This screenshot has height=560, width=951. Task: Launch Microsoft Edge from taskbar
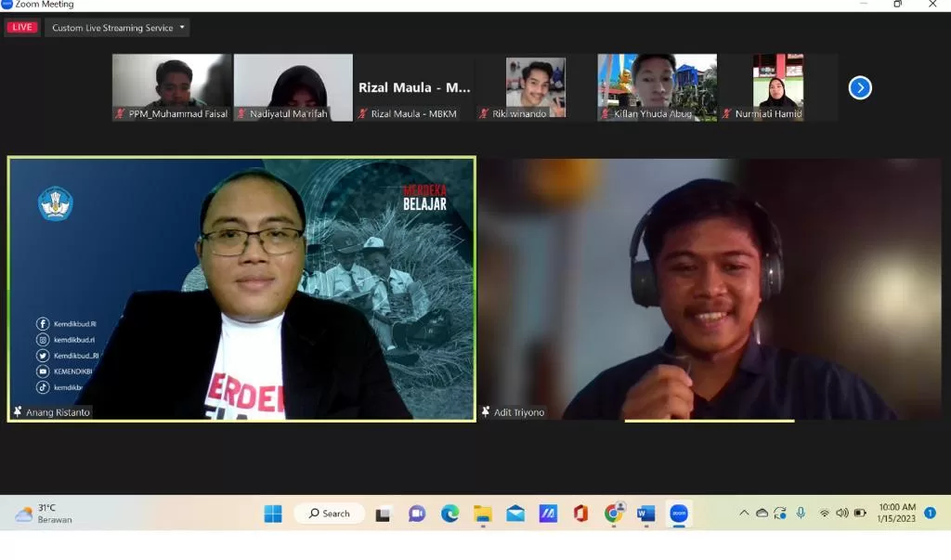[x=449, y=514]
